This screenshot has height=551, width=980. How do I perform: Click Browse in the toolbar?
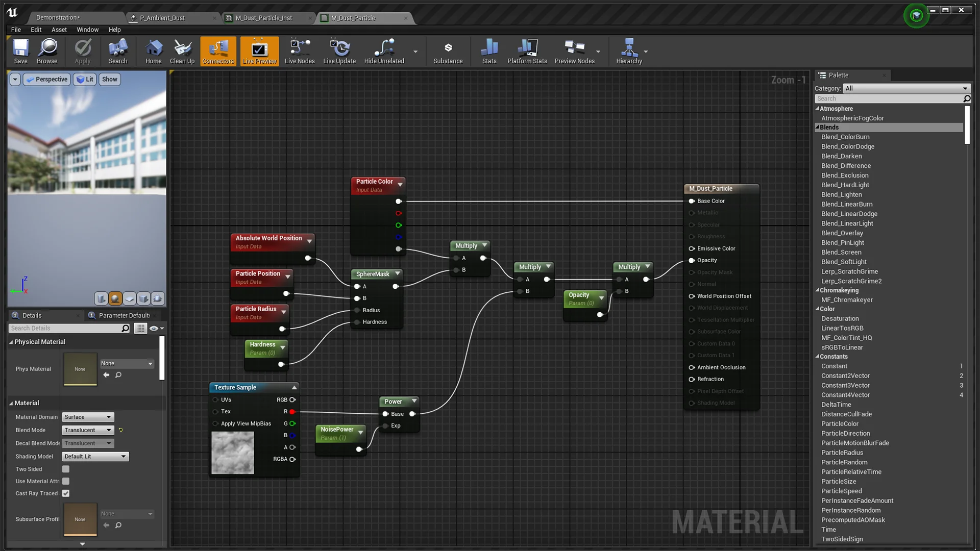point(47,51)
